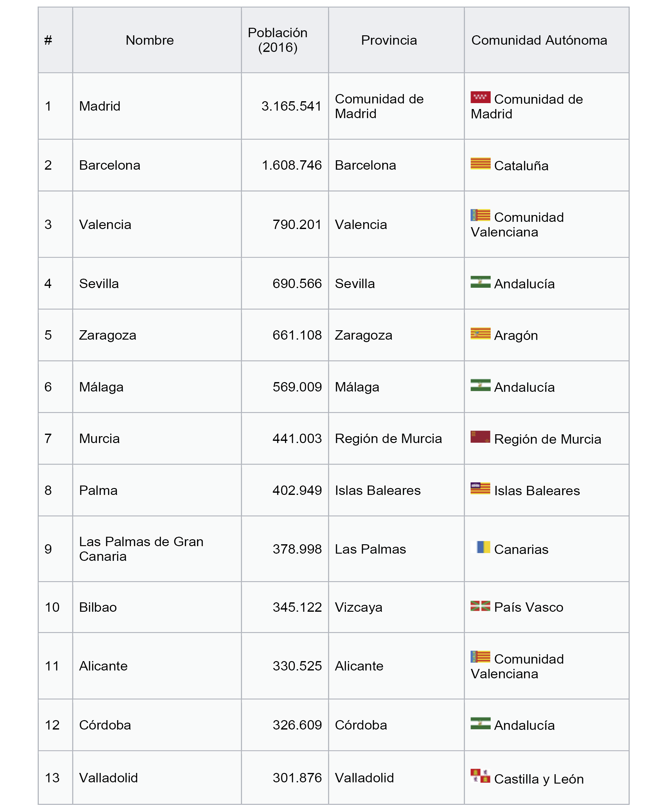
Task: Open the Las Palmas de Gran Canaria link
Action: click(141, 549)
